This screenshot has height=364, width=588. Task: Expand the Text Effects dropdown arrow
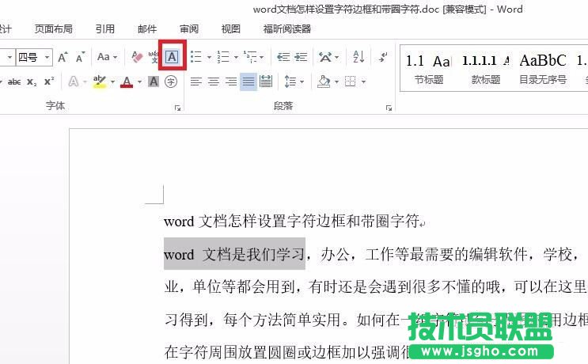click(85, 82)
